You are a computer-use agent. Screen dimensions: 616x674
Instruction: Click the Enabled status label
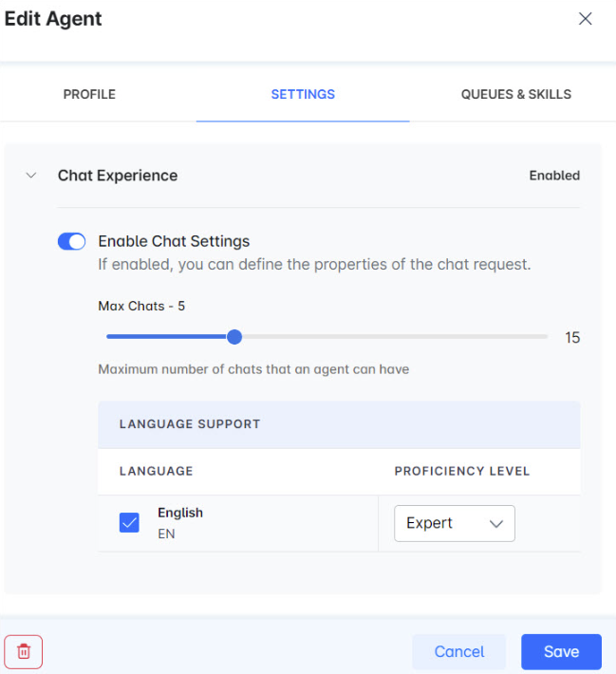[554, 176]
